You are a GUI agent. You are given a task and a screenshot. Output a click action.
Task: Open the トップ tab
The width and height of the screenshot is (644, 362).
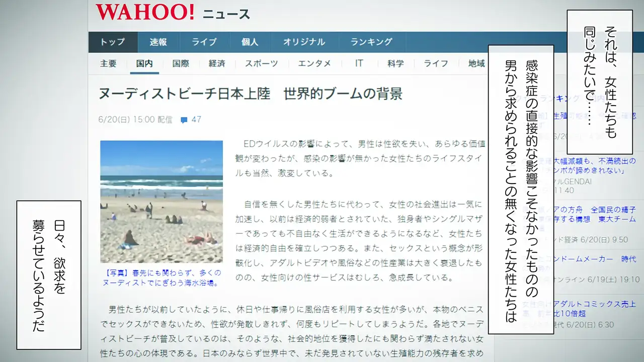pyautogui.click(x=113, y=42)
